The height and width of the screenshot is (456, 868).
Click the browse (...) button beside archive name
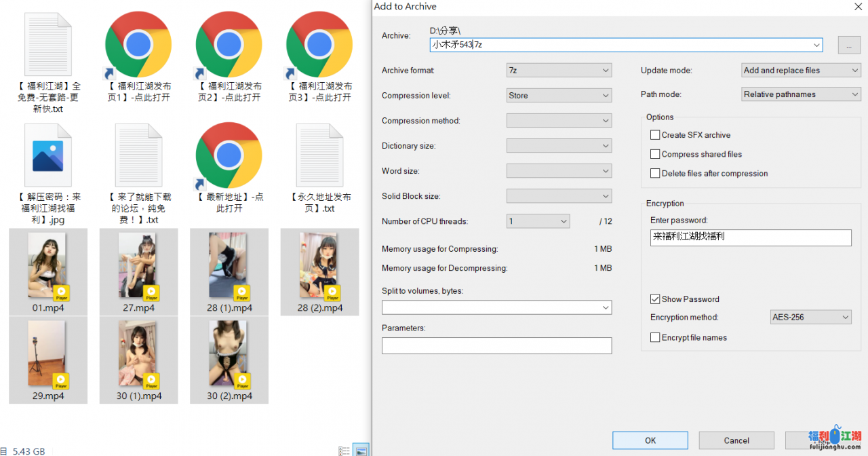[x=849, y=45]
